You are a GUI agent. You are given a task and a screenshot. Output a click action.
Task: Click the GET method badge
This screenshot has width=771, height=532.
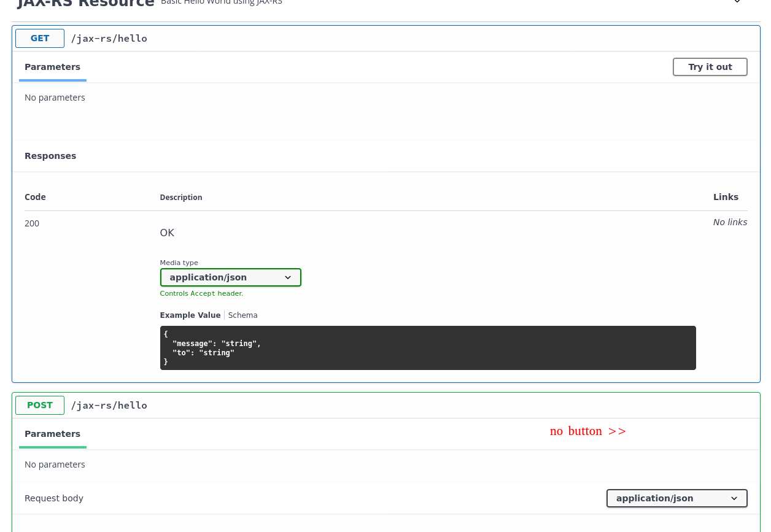coord(40,38)
